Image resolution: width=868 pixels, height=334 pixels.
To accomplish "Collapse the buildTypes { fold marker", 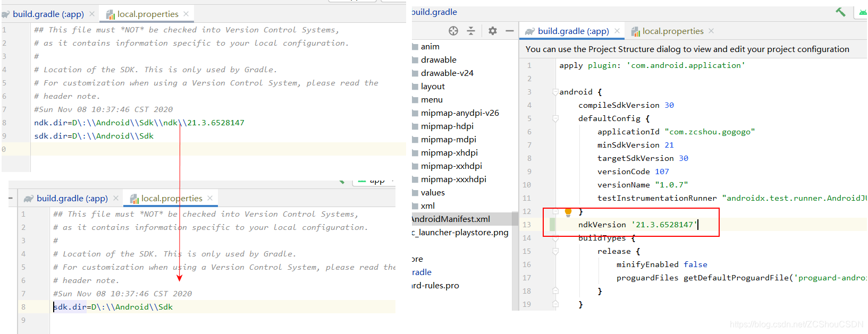I will pyautogui.click(x=555, y=238).
